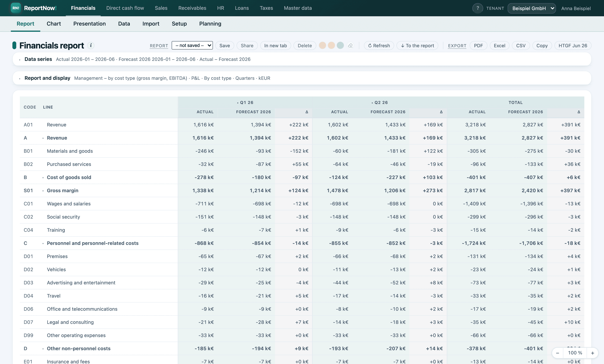
Task: Zoom out with the minus icon
Action: (557, 353)
